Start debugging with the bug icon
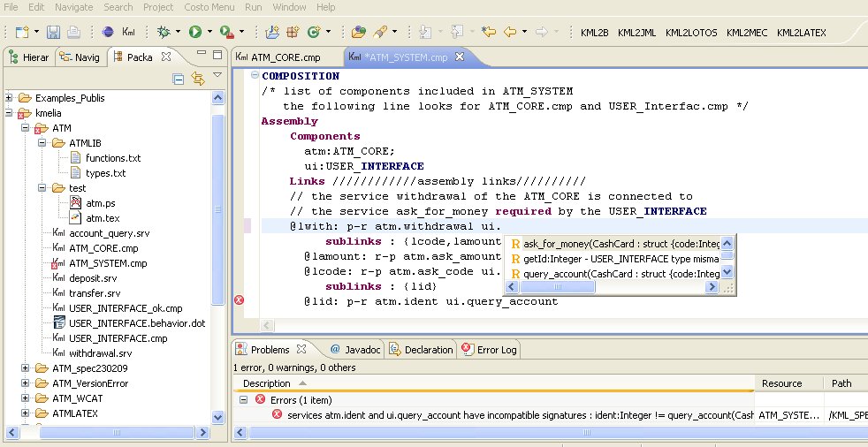 pyautogui.click(x=163, y=33)
